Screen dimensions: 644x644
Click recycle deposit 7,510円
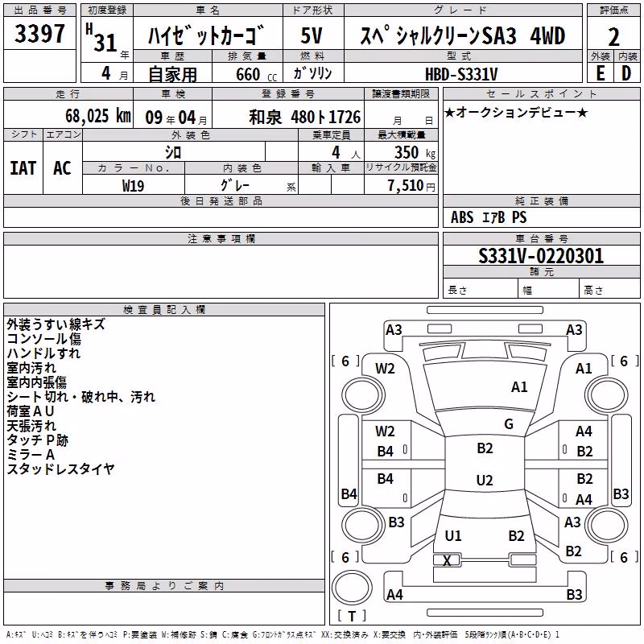[x=411, y=186]
